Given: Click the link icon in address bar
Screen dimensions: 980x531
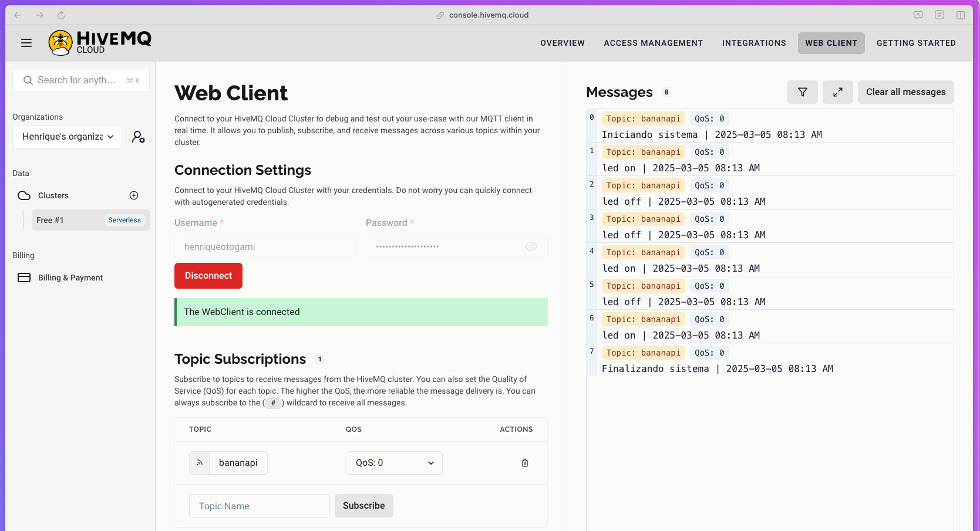Looking at the screenshot, I should coord(440,15).
